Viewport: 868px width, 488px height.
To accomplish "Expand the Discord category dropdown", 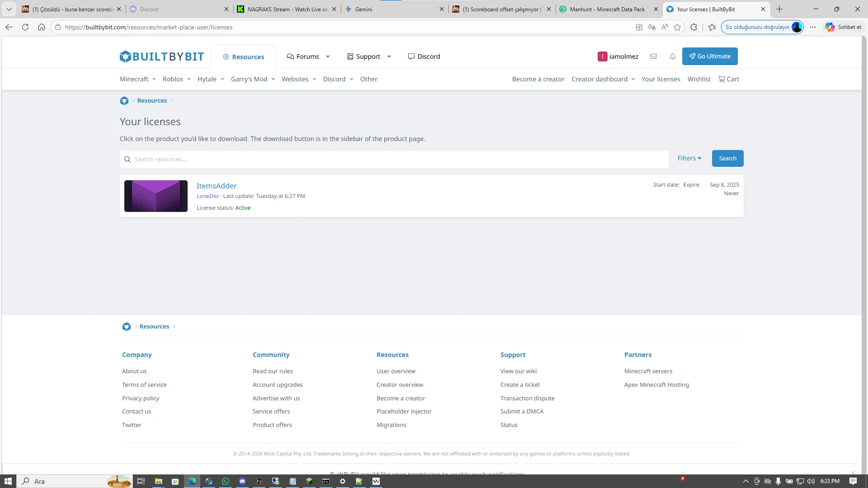I will [352, 79].
